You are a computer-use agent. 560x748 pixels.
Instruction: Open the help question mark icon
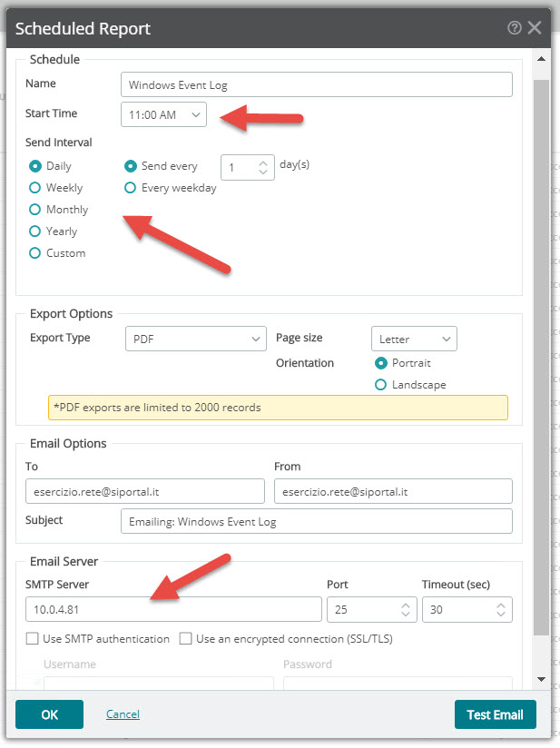[x=515, y=28]
